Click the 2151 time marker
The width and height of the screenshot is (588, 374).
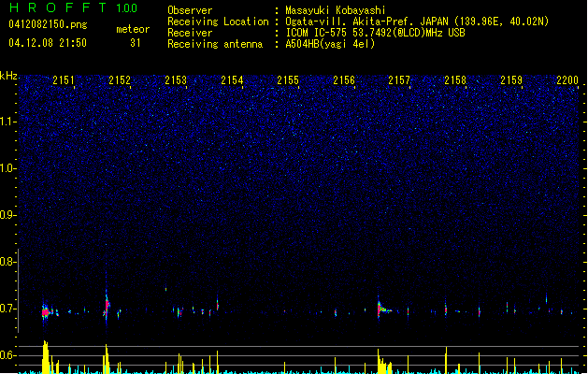64,80
